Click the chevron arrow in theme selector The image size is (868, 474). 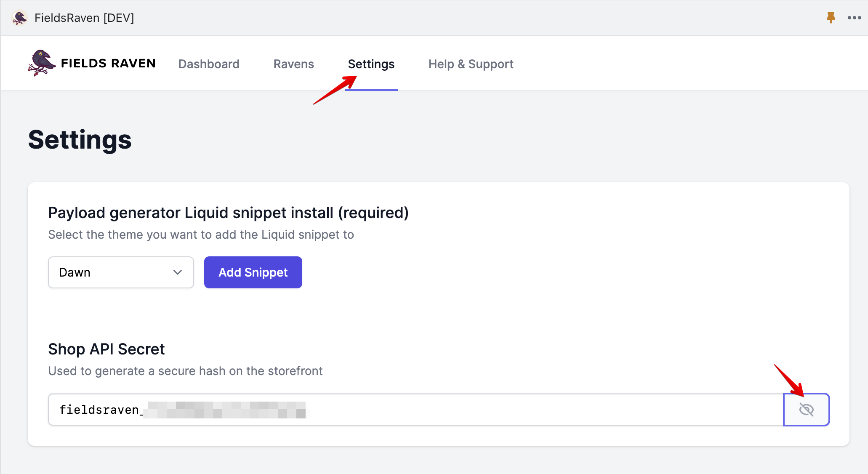coord(178,272)
